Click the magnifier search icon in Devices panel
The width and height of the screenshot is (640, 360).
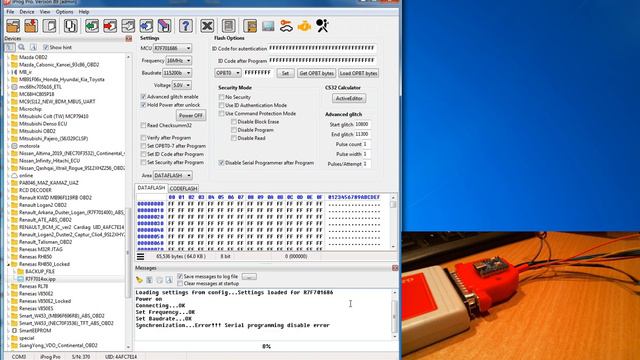pyautogui.click(x=22, y=47)
